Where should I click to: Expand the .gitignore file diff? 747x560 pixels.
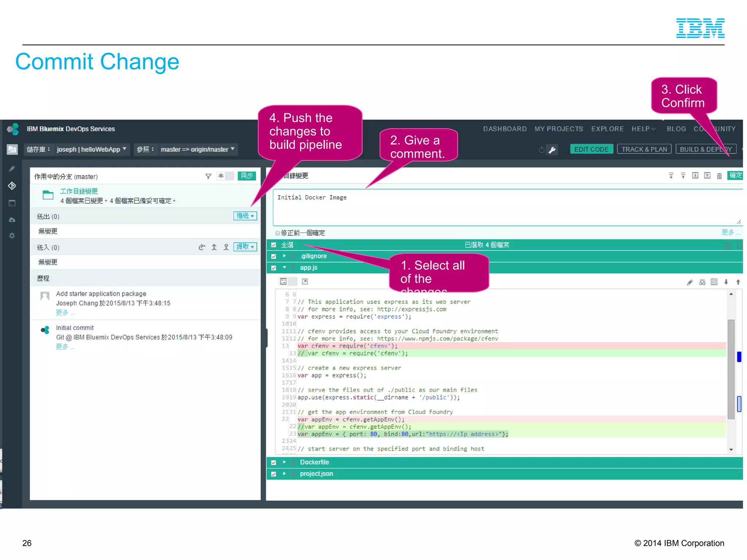tap(284, 256)
